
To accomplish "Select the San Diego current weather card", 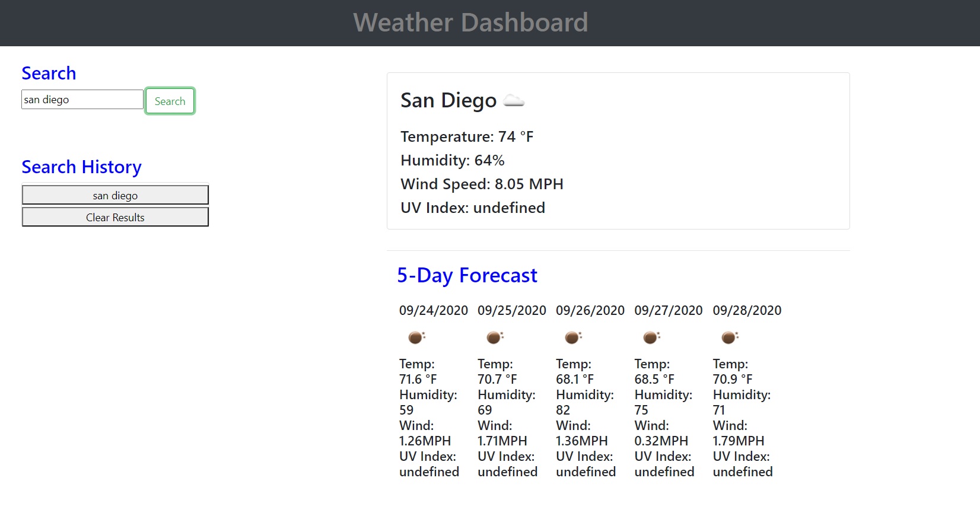I will pos(617,150).
